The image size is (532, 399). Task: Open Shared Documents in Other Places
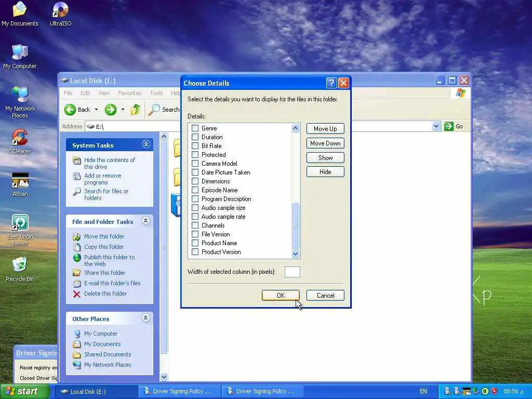point(107,354)
